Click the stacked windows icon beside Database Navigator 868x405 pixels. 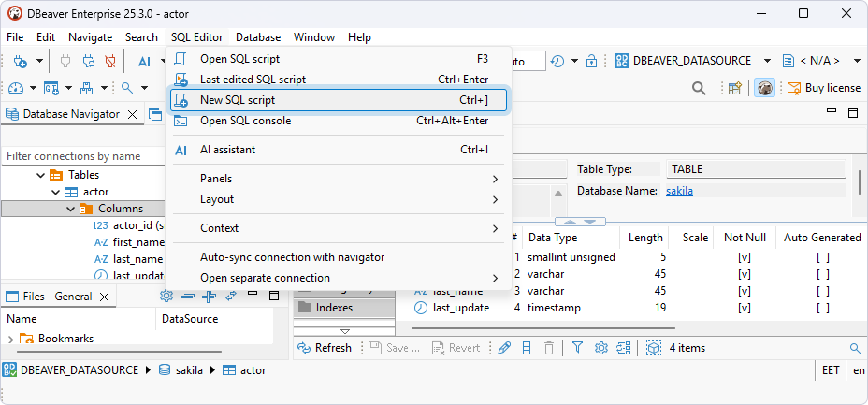point(155,114)
